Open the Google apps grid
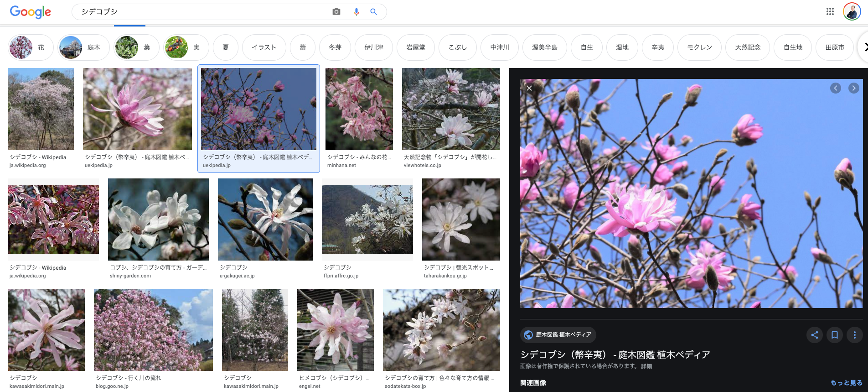The width and height of the screenshot is (868, 392). click(830, 11)
